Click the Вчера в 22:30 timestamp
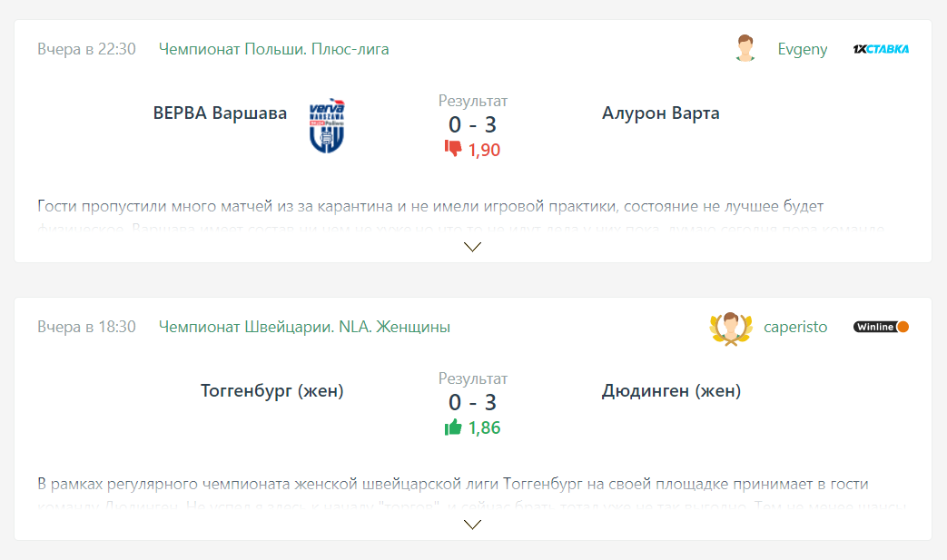Viewport: 947px width, 560px height. click(86, 49)
